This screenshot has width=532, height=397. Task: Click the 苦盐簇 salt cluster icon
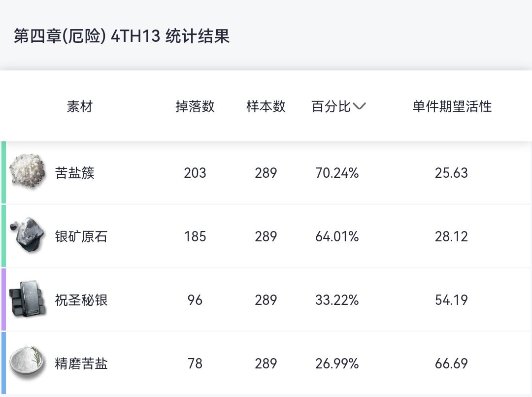pos(27,172)
